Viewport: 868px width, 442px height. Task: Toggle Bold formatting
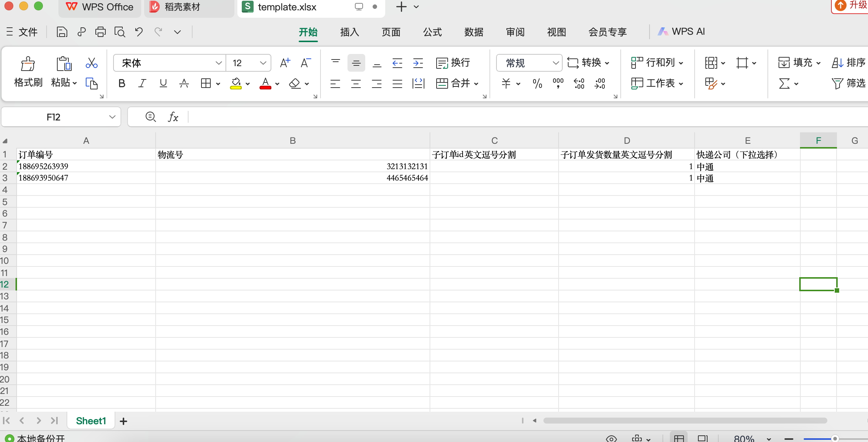[x=122, y=84]
